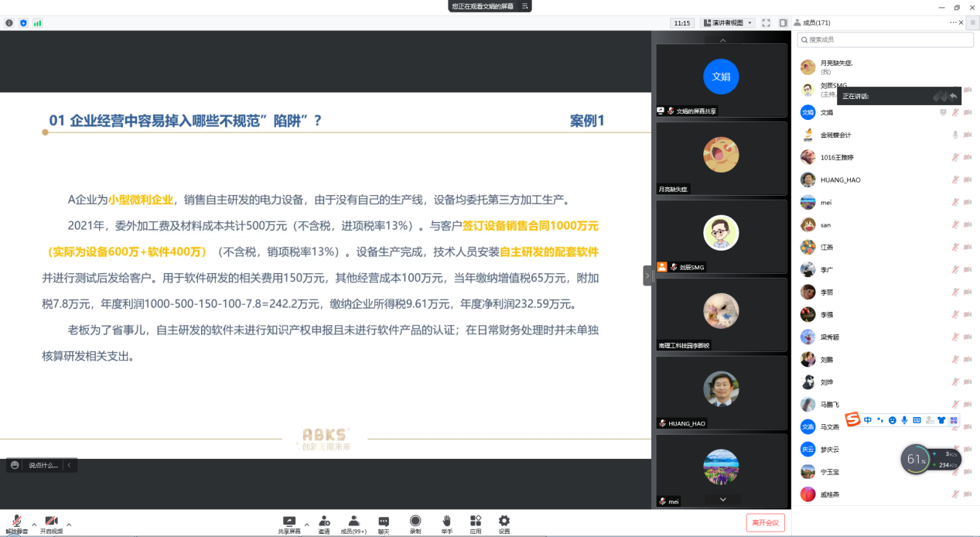Click the blue security shield icon
This screenshot has width=980, height=537.
[23, 23]
